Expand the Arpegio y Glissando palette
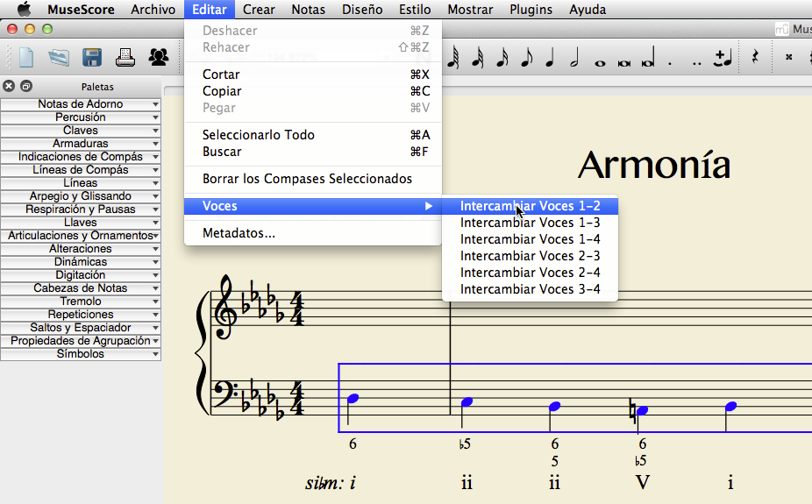 (x=81, y=196)
